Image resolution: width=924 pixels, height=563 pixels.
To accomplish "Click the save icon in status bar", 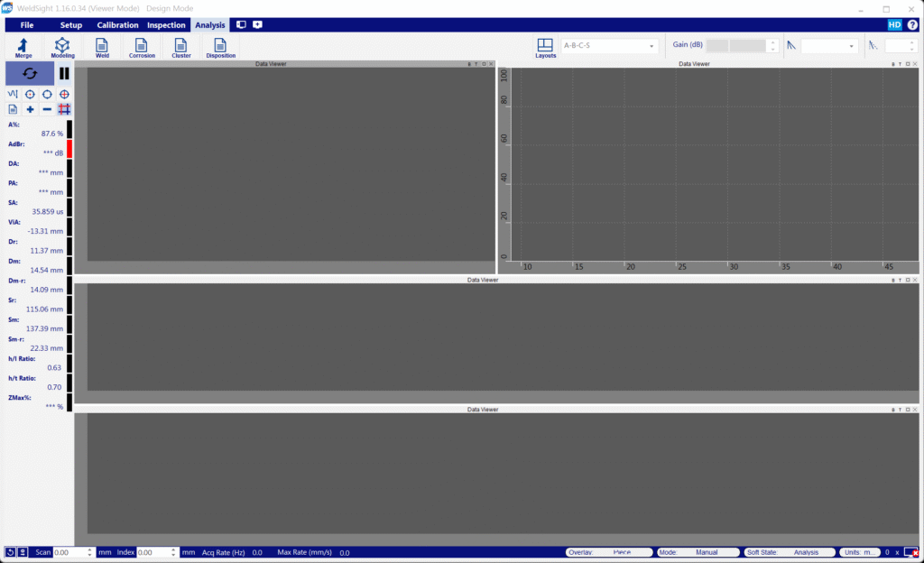I will click(x=23, y=552).
